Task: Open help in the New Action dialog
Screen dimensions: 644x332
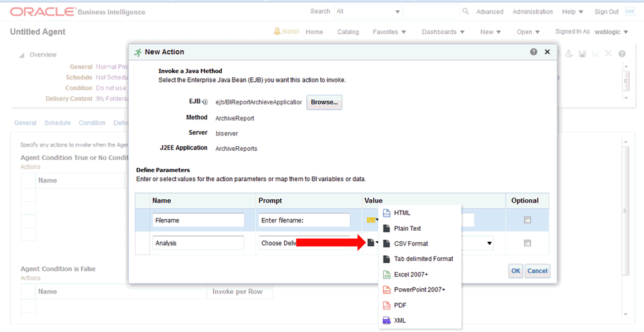Action: coord(534,52)
